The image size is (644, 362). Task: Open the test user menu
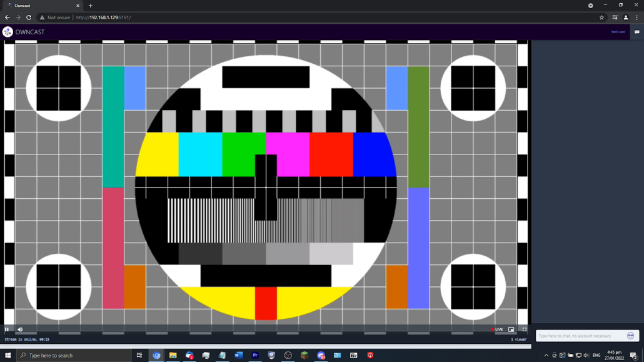click(x=618, y=32)
